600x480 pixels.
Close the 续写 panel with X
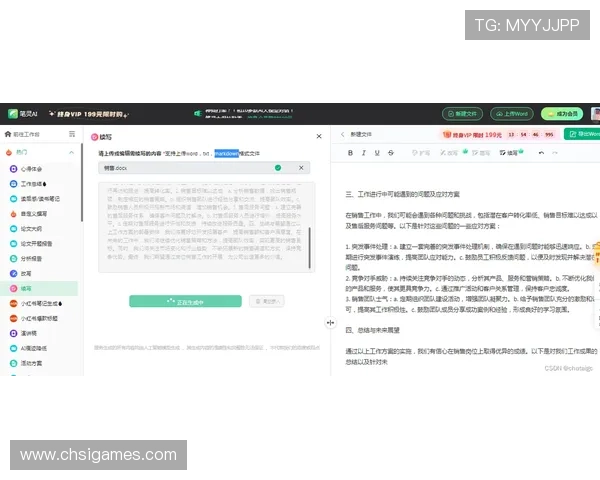coord(319,136)
